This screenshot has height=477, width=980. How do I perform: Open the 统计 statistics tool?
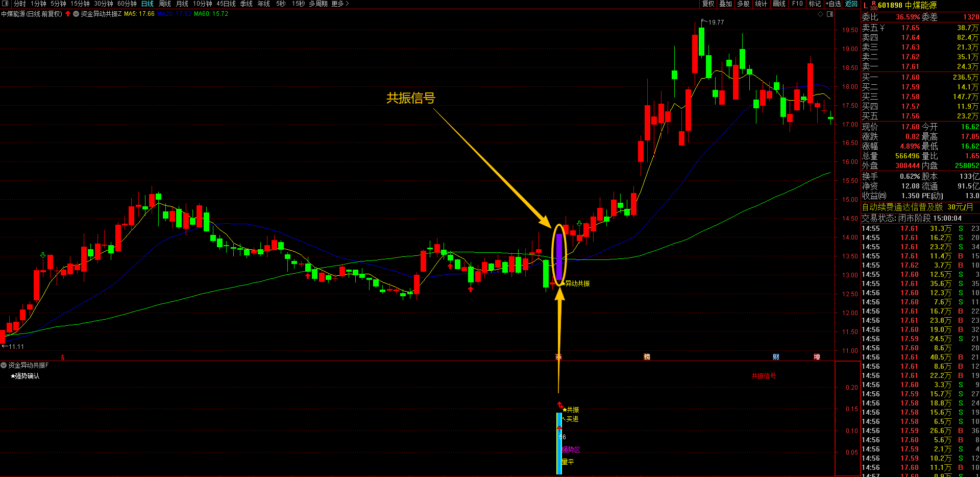point(761,4)
